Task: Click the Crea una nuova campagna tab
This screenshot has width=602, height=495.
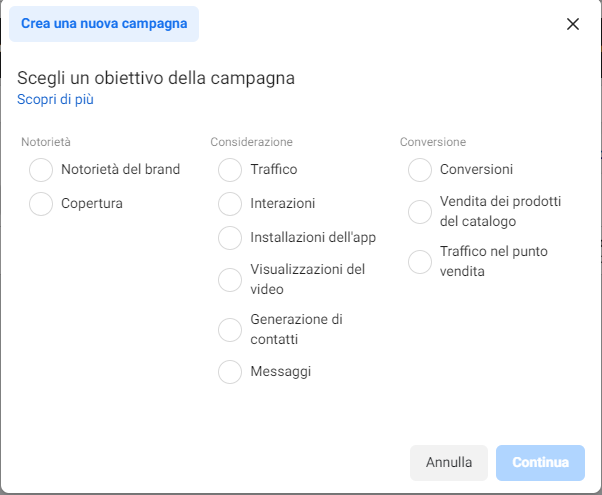Action: [x=104, y=24]
